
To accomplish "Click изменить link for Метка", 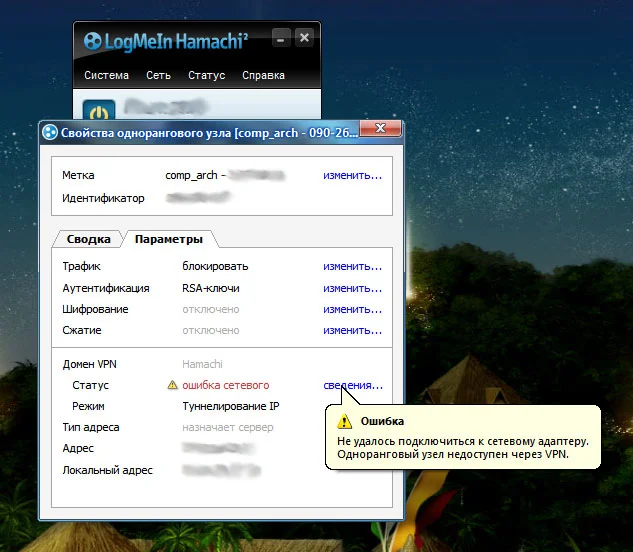I will tap(352, 176).
